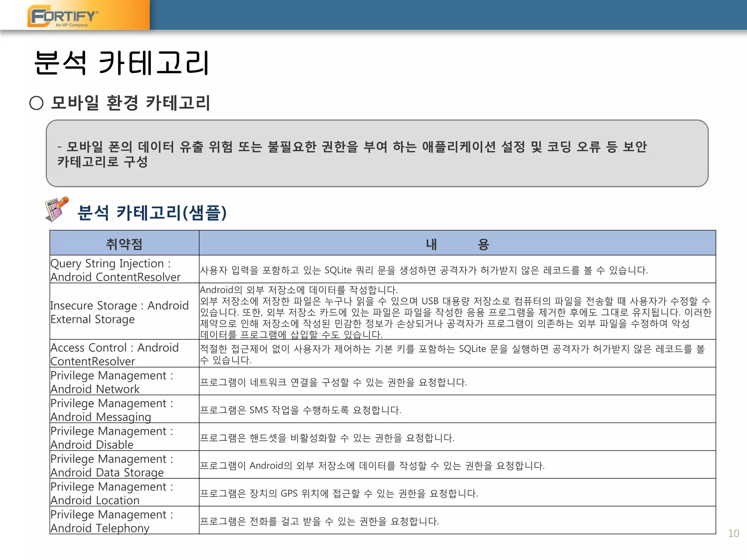
Task: Click the description about SMS 작업을 수행하도록
Action: pyautogui.click(x=457, y=409)
